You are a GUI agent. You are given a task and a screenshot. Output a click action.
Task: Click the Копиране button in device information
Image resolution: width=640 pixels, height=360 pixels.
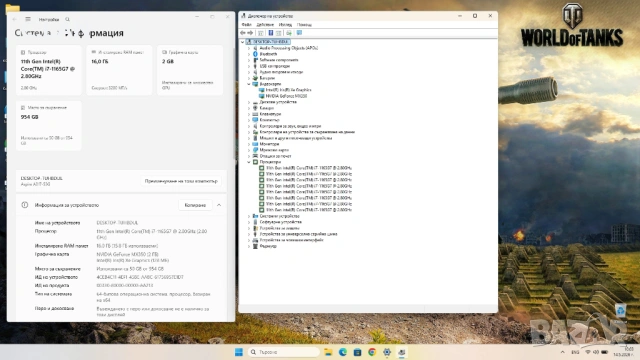[195, 205]
